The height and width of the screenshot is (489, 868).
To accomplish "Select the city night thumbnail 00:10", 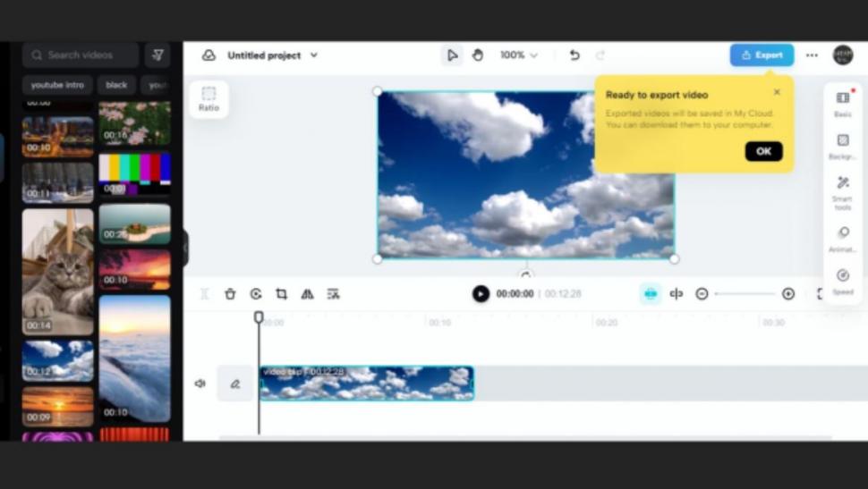I will point(58,137).
